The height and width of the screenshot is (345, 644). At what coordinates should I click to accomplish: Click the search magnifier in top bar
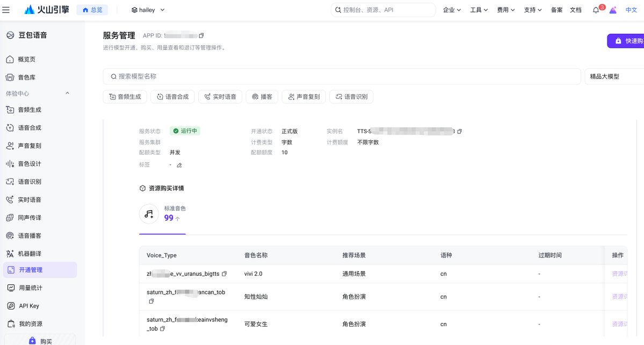[338, 10]
